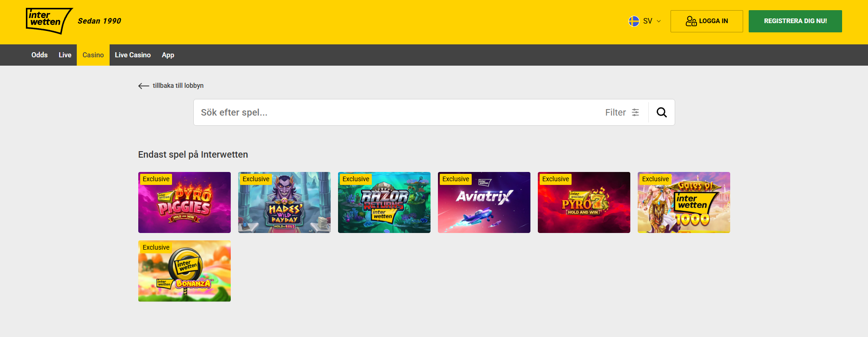Launch the Pyro 7s Hold and Win game

click(584, 202)
